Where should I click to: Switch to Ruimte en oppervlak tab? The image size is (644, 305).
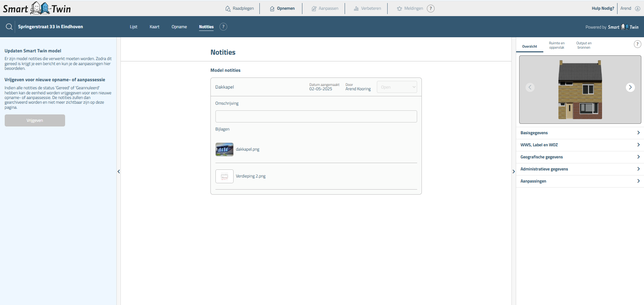tap(556, 45)
